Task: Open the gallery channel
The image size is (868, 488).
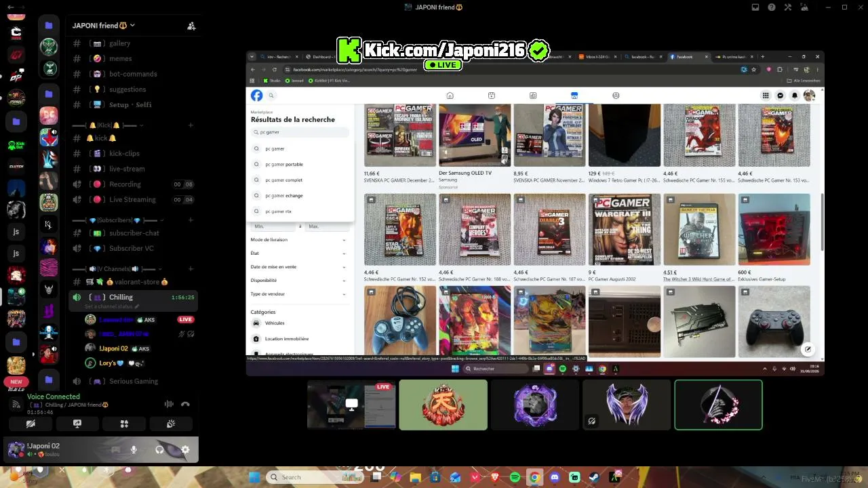Action: (x=119, y=43)
